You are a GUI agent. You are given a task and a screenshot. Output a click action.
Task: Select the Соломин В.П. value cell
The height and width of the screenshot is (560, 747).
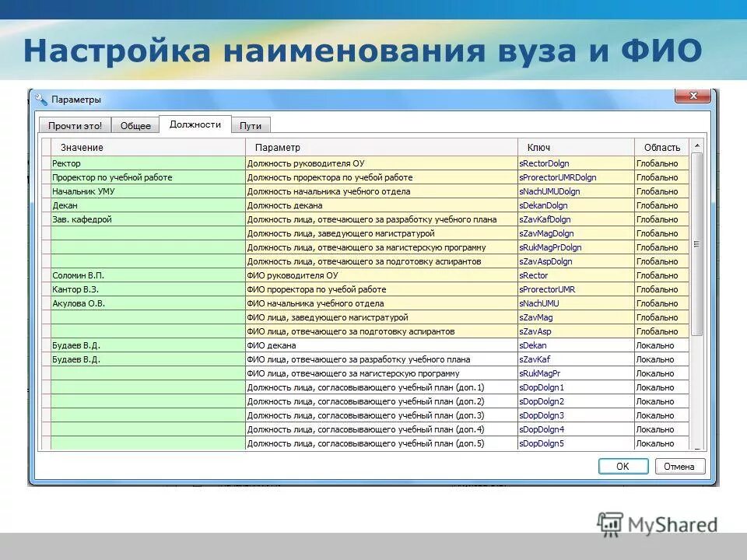pyautogui.click(x=148, y=275)
